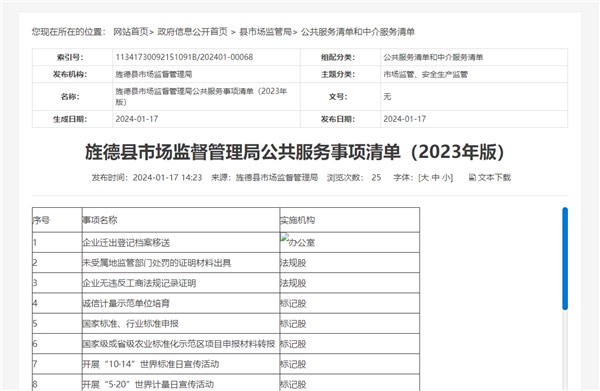Click 生成日期 value 2024-01-17
Screen dimensions: 600x391
(137, 119)
